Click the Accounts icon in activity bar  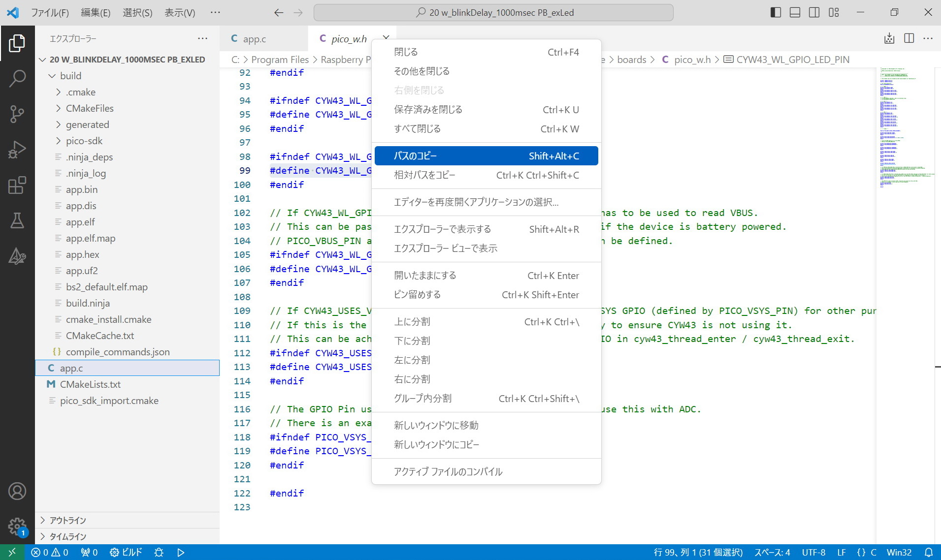pos(17,491)
